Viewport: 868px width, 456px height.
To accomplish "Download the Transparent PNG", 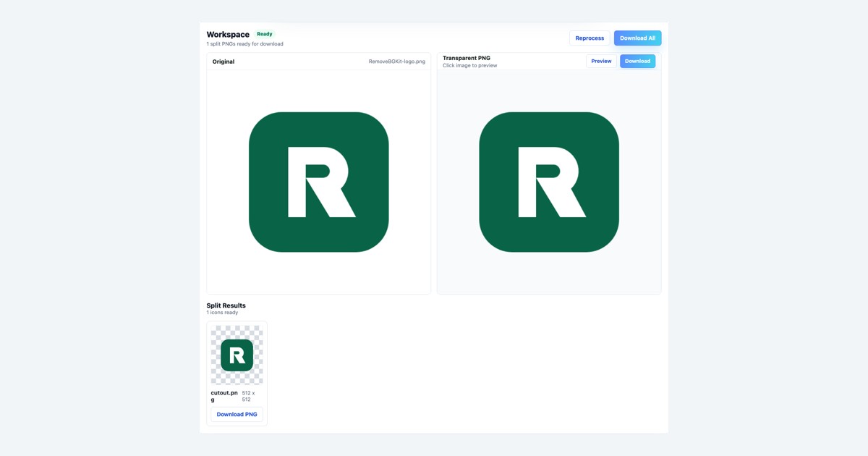I will 637,62.
